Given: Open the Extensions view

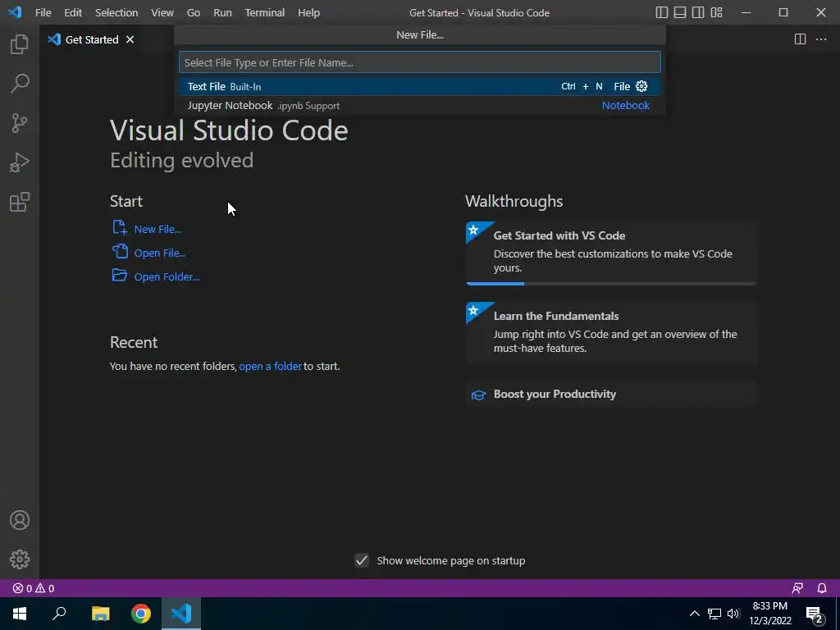Looking at the screenshot, I should [x=20, y=202].
